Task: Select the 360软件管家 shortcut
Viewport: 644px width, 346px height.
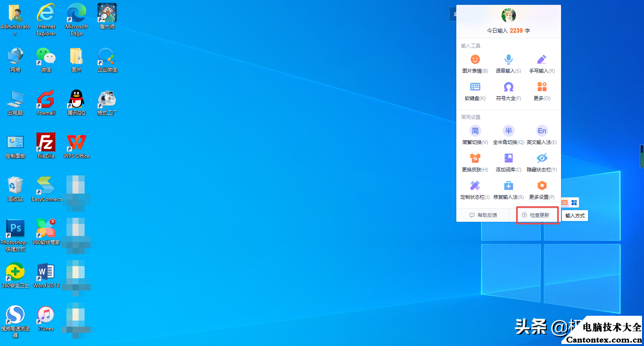Action: click(x=46, y=232)
